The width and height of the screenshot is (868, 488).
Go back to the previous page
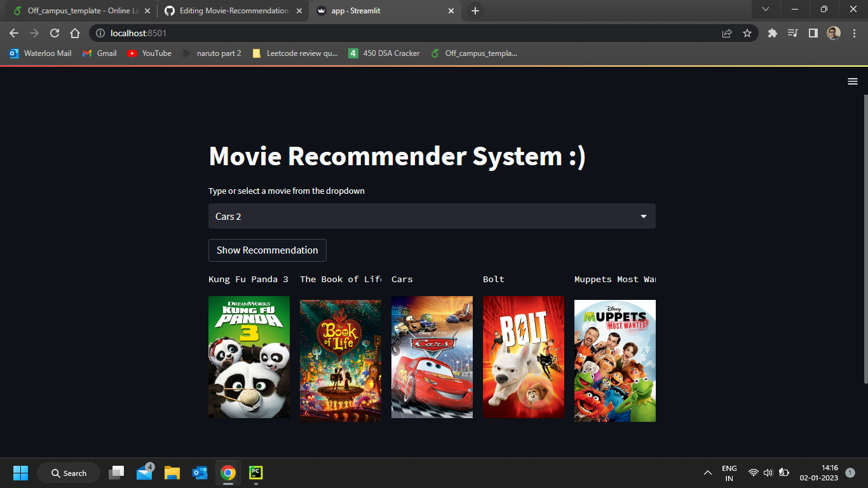(14, 33)
